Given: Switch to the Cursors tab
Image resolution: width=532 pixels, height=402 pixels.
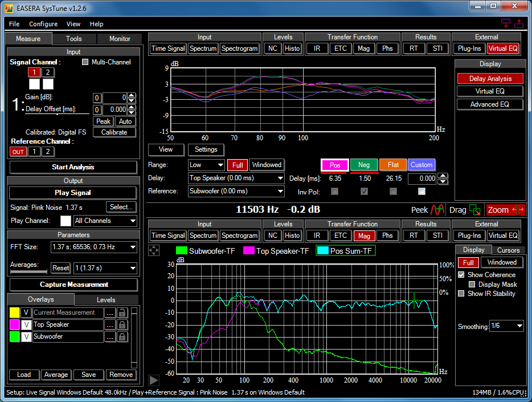Looking at the screenshot, I should click(508, 250).
